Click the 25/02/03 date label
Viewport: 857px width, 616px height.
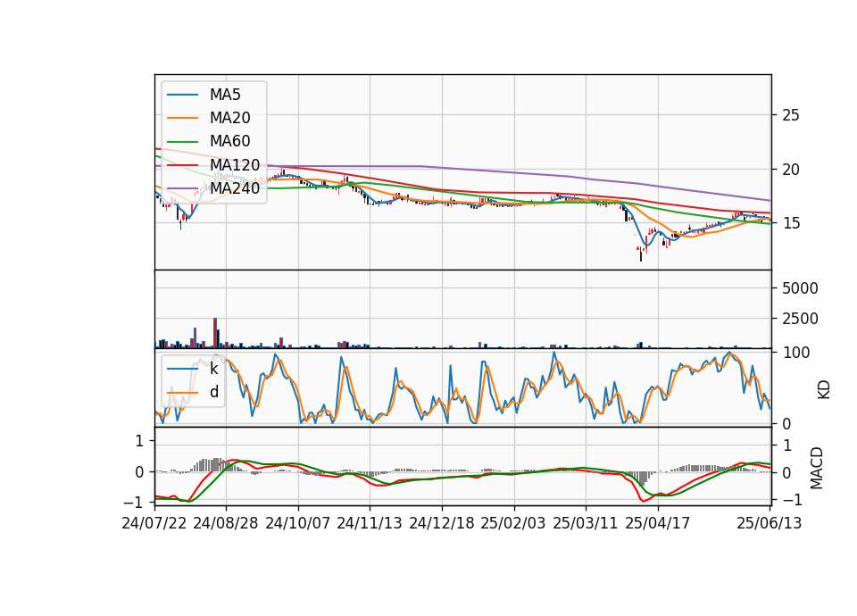click(513, 523)
